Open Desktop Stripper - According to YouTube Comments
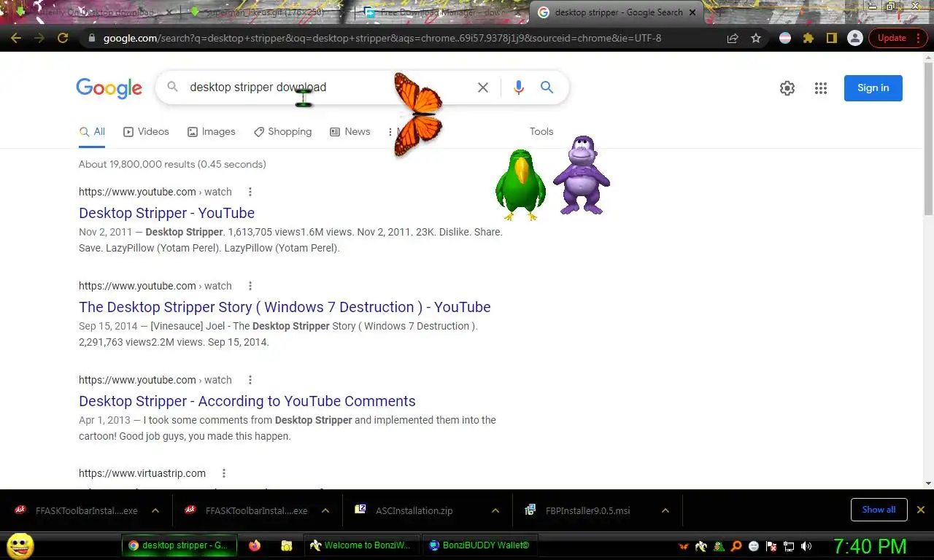The width and height of the screenshot is (934, 560). (x=247, y=401)
